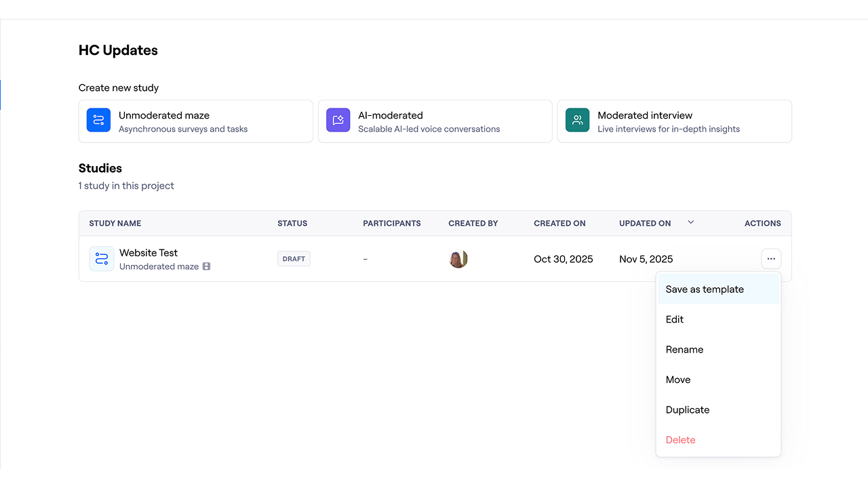This screenshot has height=488, width=868.
Task: Select Rename from the context menu
Action: pyautogui.click(x=684, y=350)
